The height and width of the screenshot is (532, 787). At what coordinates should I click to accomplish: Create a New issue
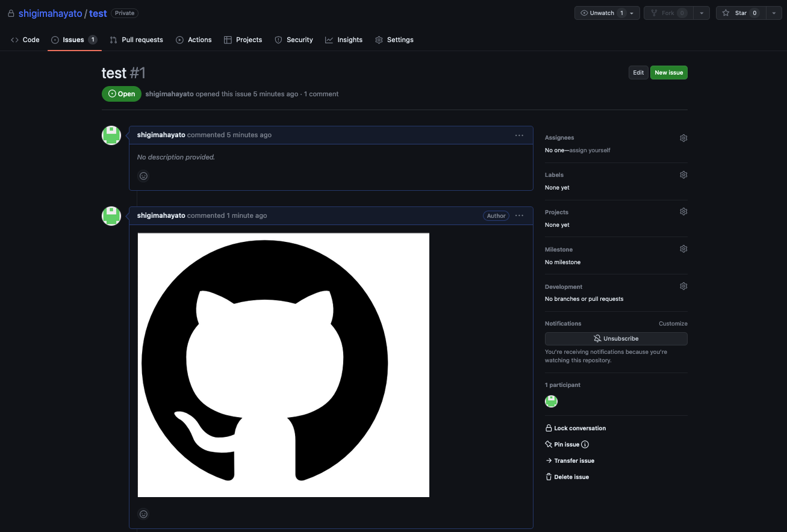[x=668, y=72]
